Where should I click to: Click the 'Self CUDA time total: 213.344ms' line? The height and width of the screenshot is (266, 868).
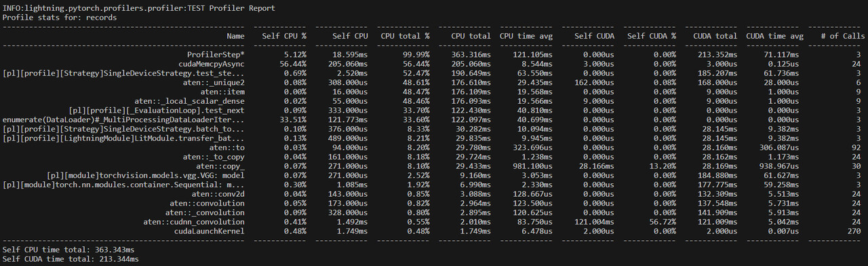tap(71, 259)
